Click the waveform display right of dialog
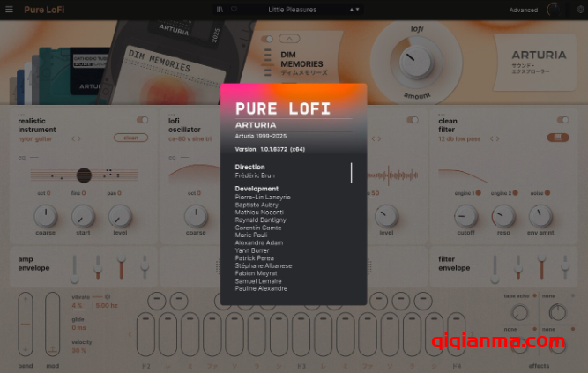The height and width of the screenshot is (373, 588). [x=392, y=175]
